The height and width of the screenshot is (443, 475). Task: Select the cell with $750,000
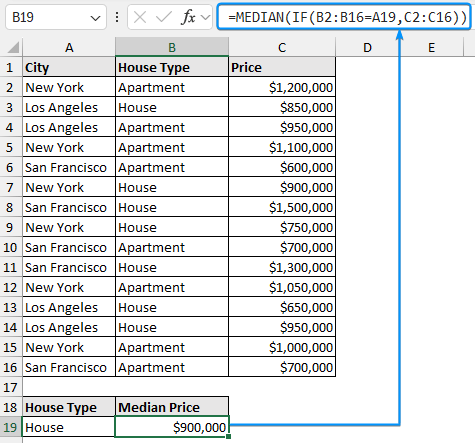point(282,227)
